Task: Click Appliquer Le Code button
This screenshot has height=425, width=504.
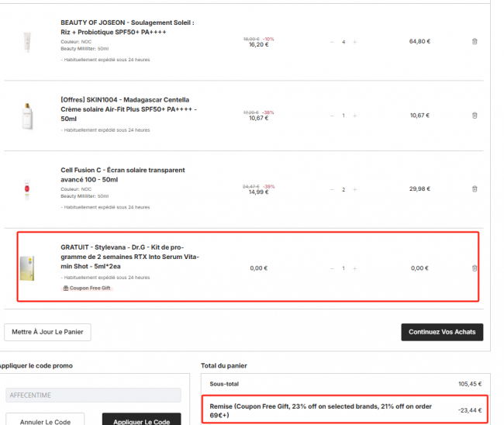Action: click(141, 421)
